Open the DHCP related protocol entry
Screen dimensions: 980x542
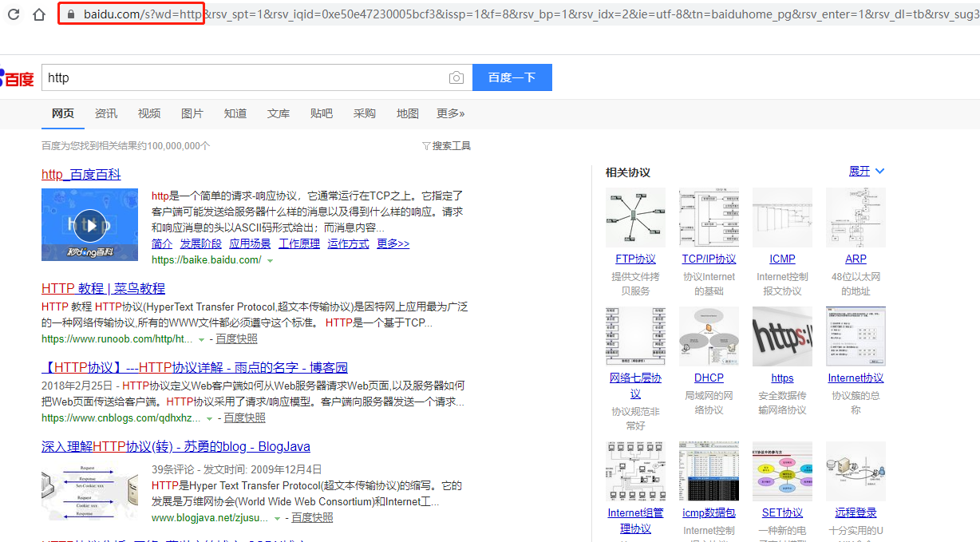click(x=709, y=377)
